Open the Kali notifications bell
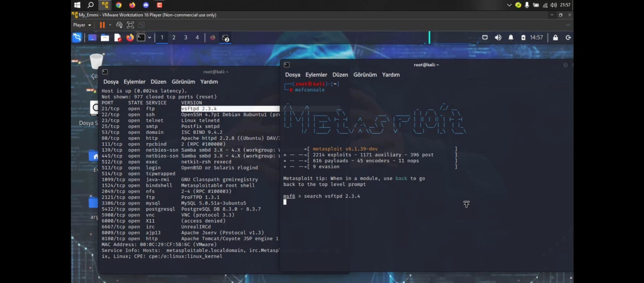Viewport: 644px width, 283px height. click(x=511, y=37)
